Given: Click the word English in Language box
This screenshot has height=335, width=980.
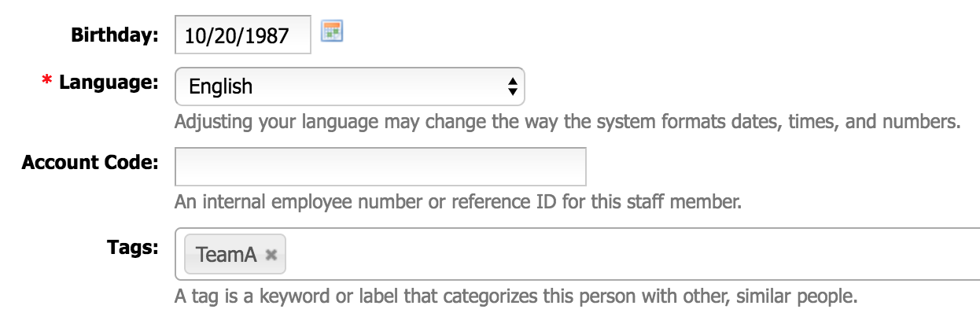Looking at the screenshot, I should (x=221, y=87).
